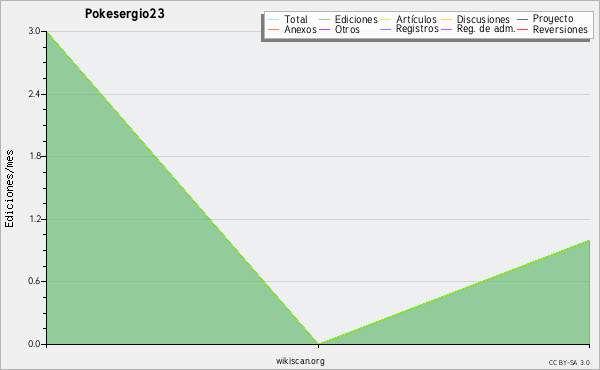Click the Registros legend color line

pos(385,29)
